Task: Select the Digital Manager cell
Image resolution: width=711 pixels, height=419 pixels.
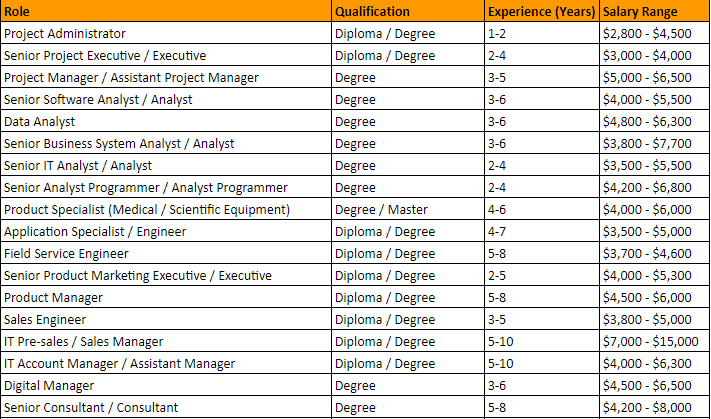Action: [165, 385]
